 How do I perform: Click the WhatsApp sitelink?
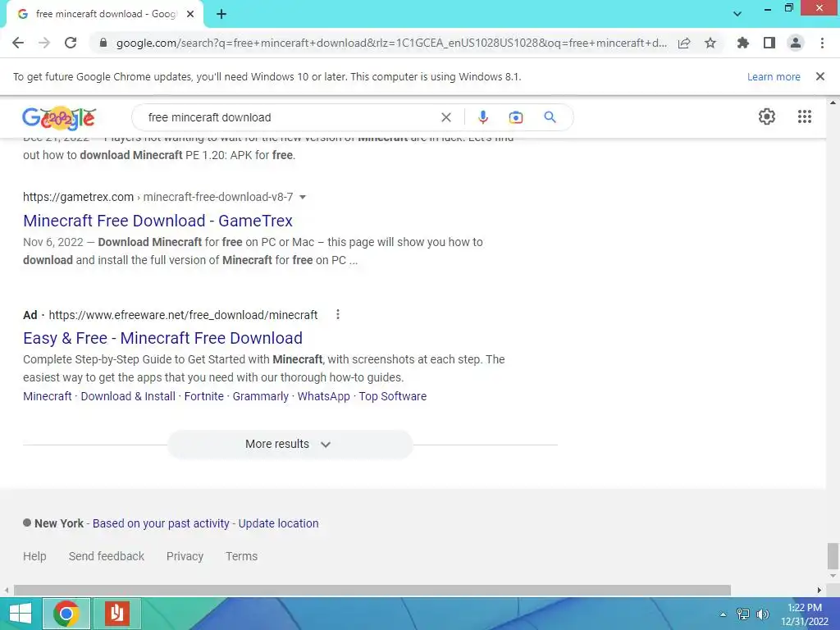[x=323, y=396]
